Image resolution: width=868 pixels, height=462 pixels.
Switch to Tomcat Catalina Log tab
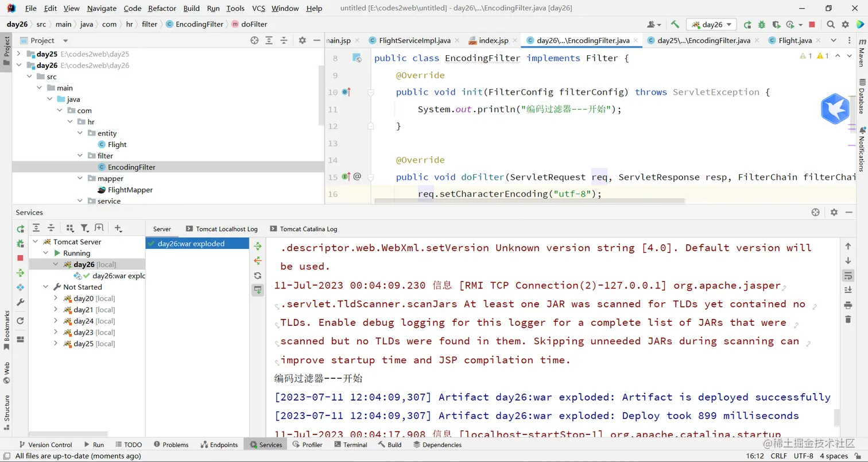click(304, 229)
